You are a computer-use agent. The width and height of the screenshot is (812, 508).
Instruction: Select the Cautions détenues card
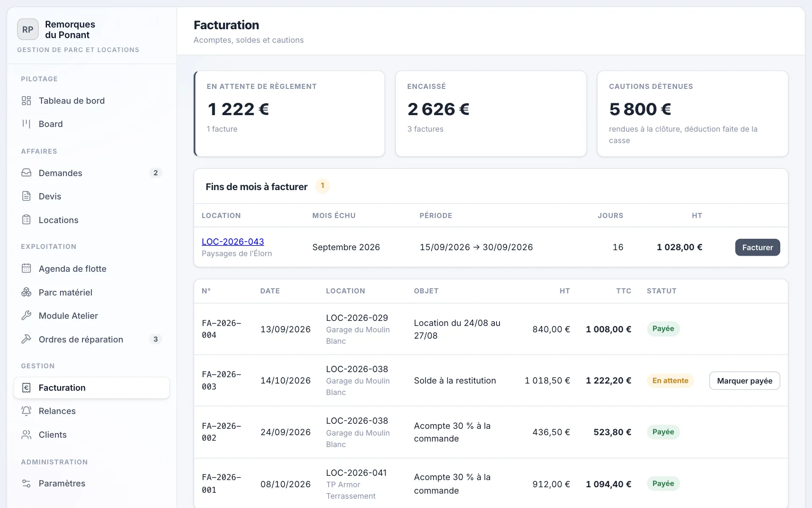(x=692, y=114)
